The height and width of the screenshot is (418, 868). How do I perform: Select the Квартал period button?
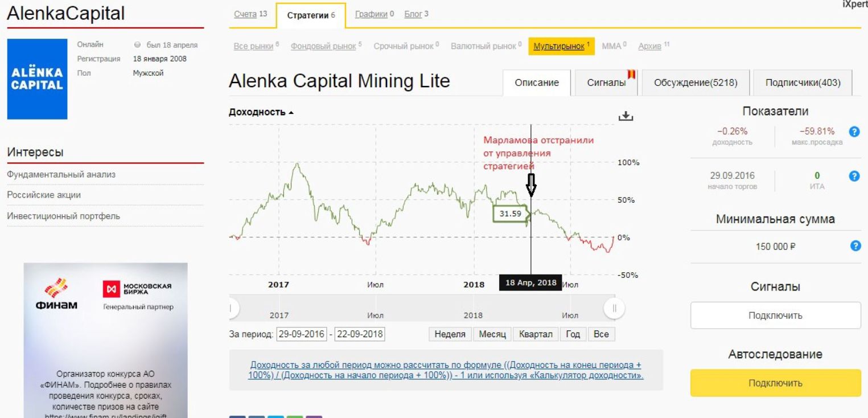(x=536, y=334)
